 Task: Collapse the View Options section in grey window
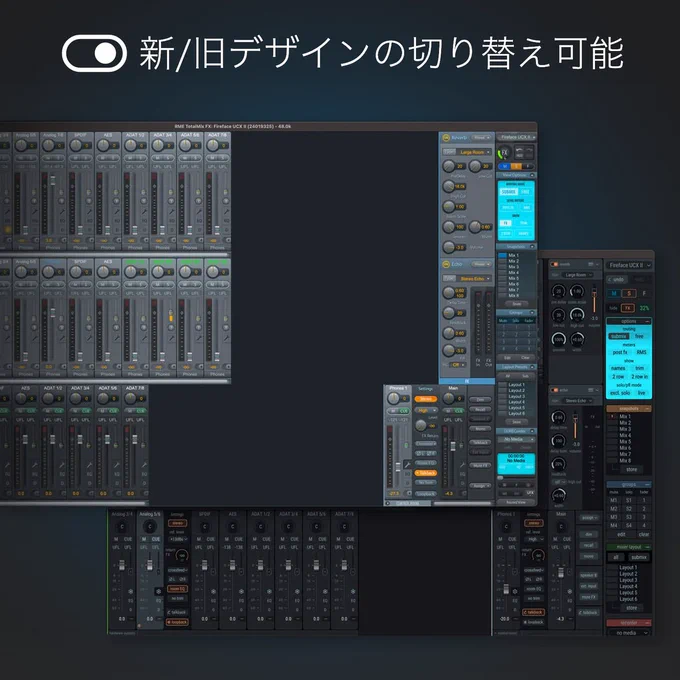[x=532, y=175]
